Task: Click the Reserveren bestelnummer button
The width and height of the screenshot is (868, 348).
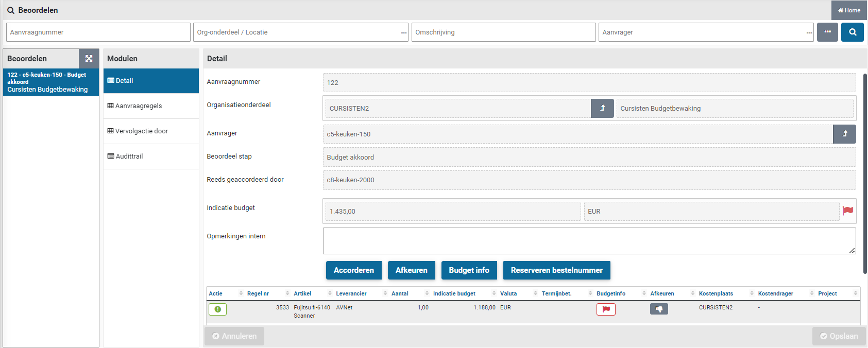Action: [556, 270]
